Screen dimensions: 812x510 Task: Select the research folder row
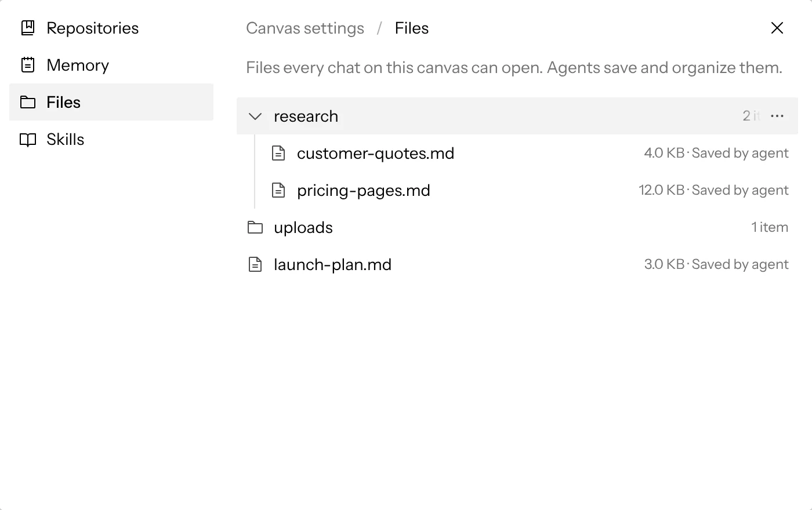point(517,116)
